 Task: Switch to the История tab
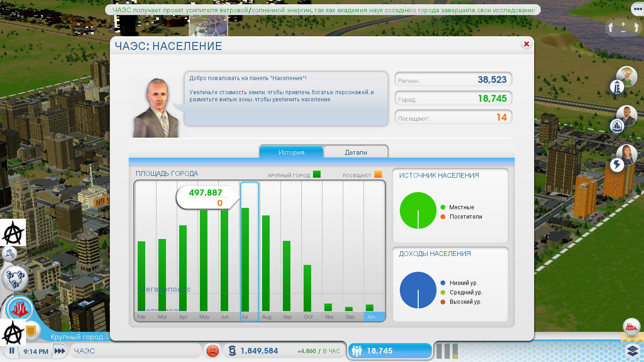291,152
